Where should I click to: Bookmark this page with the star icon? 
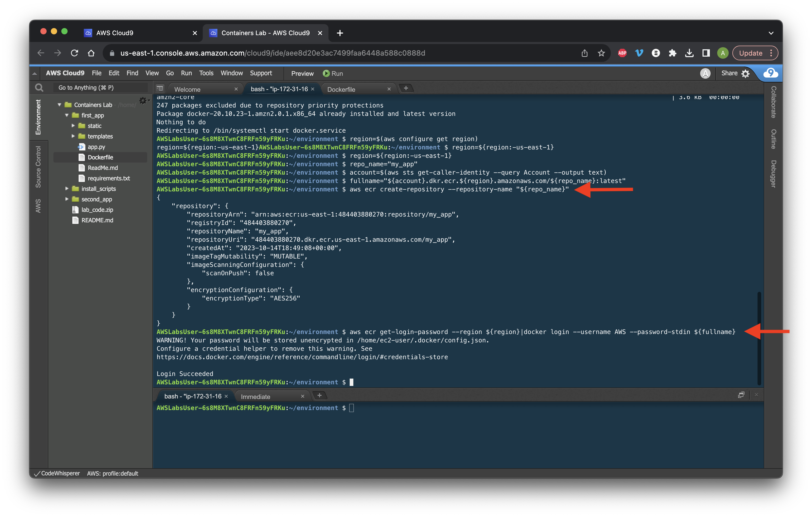point(601,53)
